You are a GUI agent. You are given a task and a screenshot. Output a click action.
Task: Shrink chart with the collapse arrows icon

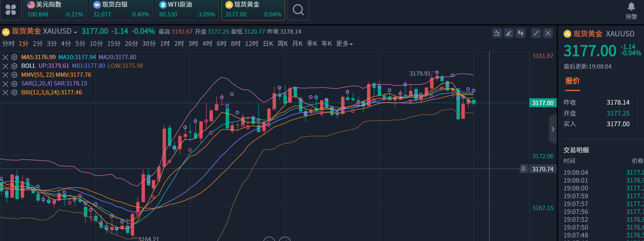tap(536, 33)
